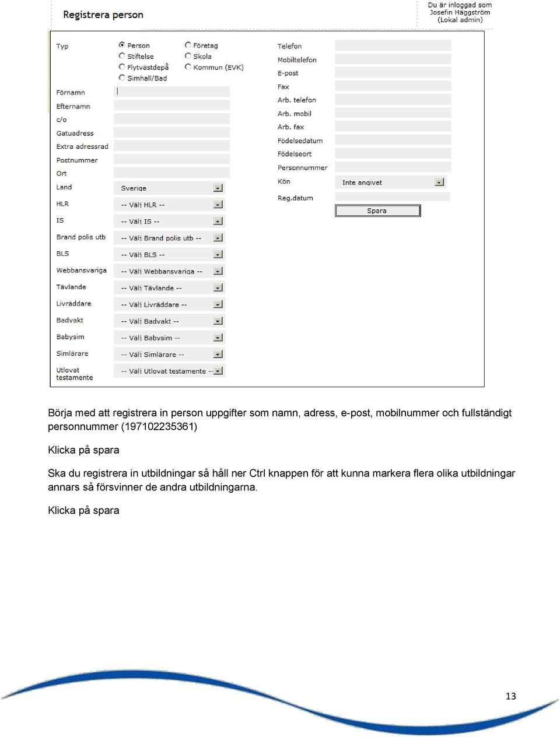Select the Person type radio button

122,45
